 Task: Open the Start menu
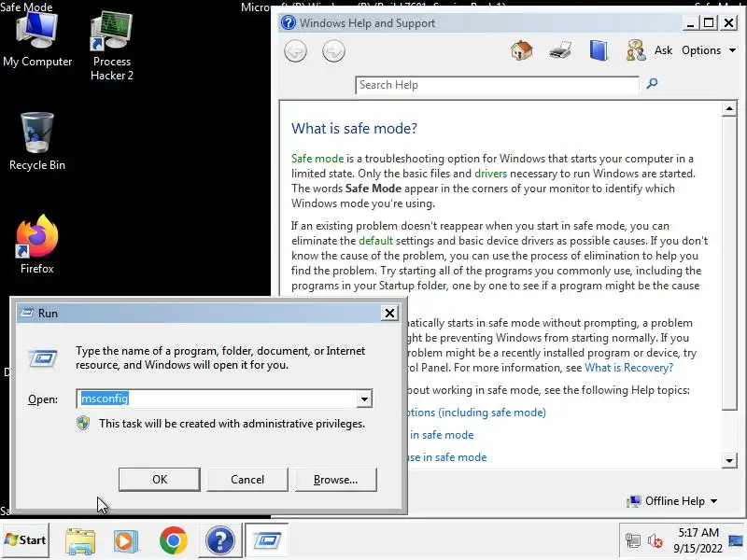tap(25, 540)
